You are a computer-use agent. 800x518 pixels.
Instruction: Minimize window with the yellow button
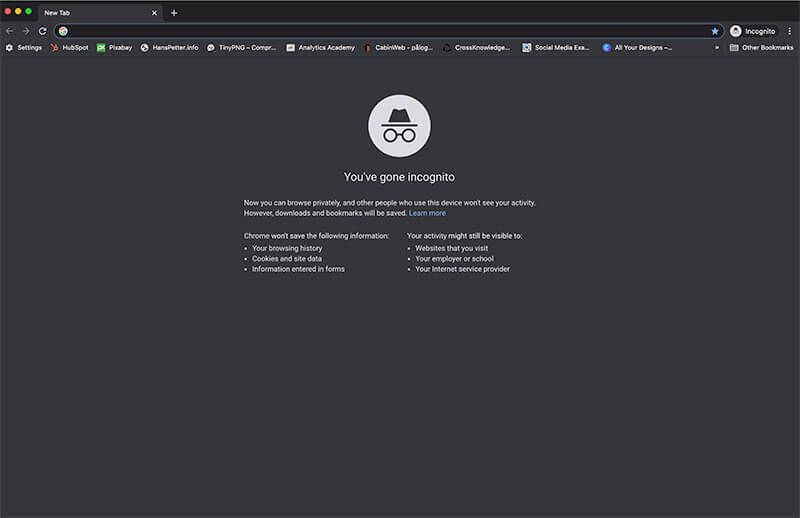click(x=18, y=11)
